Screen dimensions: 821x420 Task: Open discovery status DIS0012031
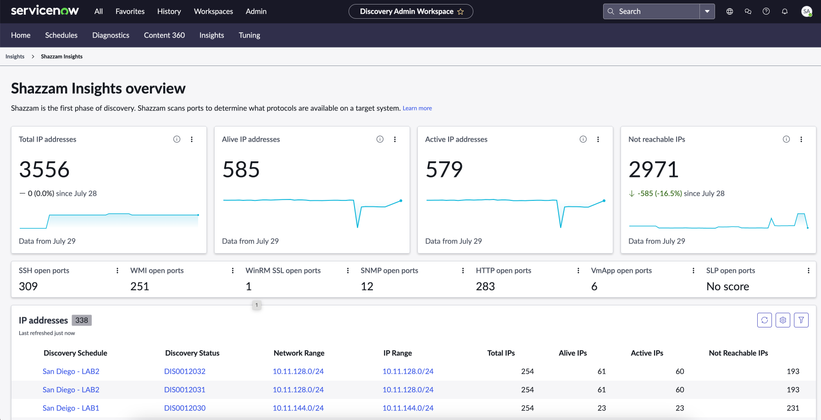click(185, 390)
